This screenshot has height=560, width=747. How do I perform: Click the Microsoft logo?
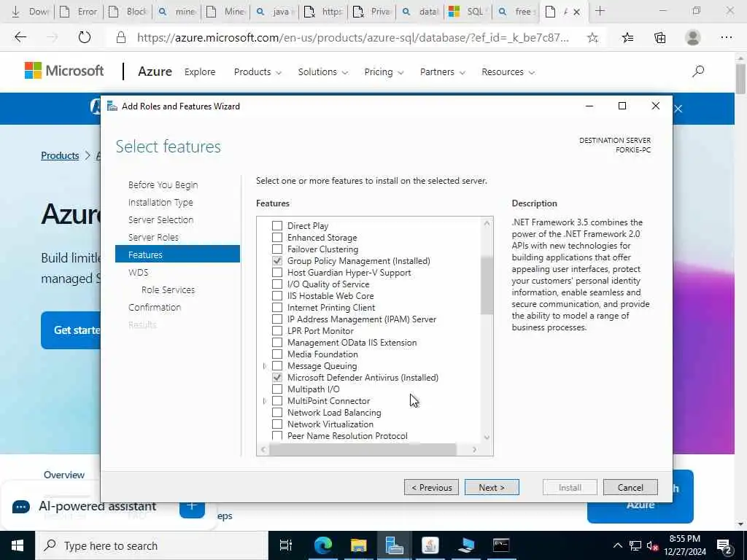(x=64, y=71)
